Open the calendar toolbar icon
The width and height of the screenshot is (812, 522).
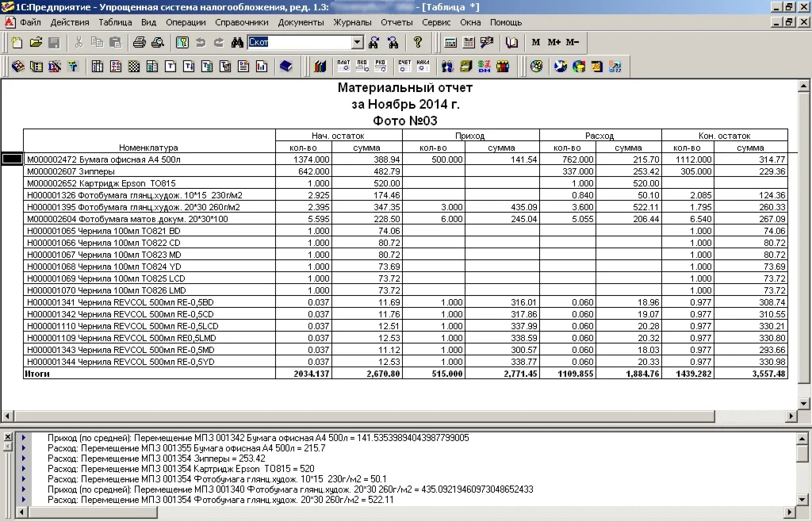pos(468,42)
